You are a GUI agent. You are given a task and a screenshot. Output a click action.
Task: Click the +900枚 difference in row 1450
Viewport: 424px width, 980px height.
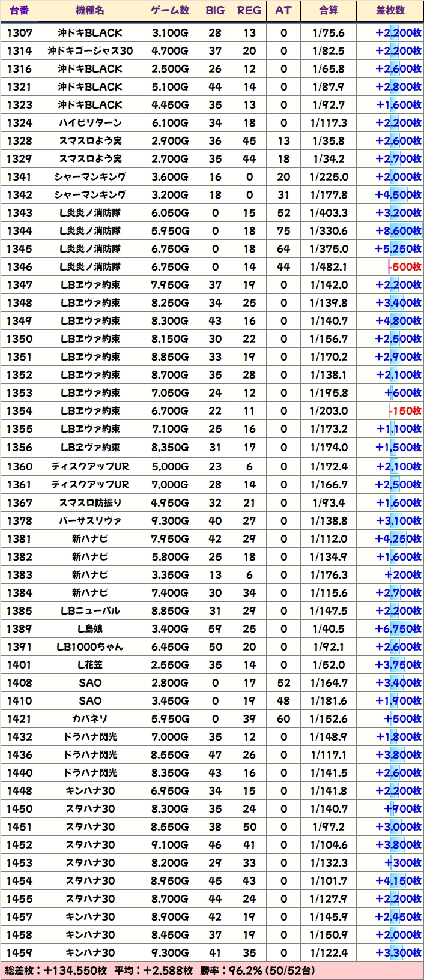[x=404, y=808]
